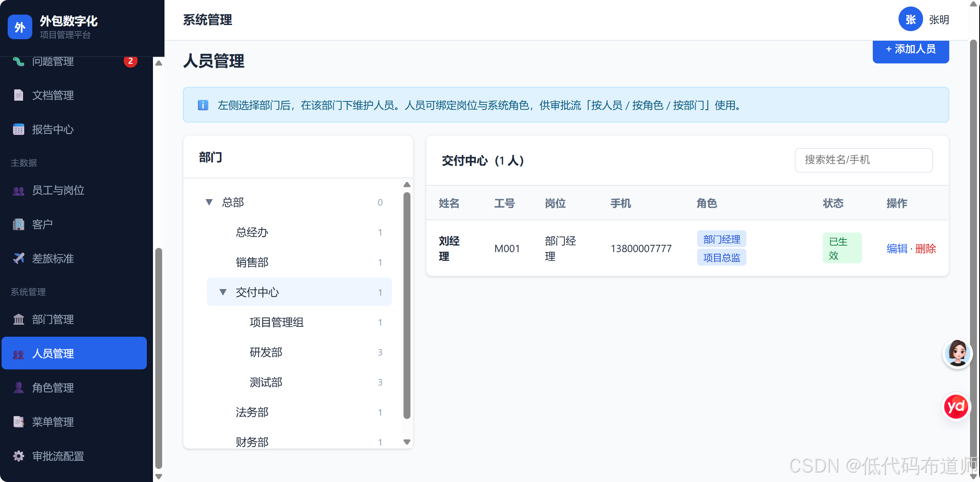This screenshot has height=482, width=980.
Task: Open 差旅标准 in the sidebar
Action: (x=74, y=259)
